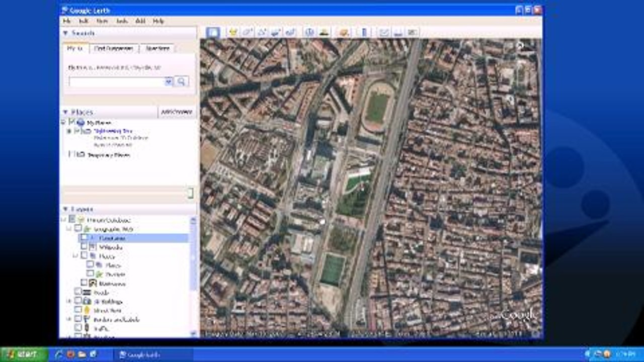644x362 pixels.
Task: Collapse the Search panel triangle
Action: click(65, 33)
